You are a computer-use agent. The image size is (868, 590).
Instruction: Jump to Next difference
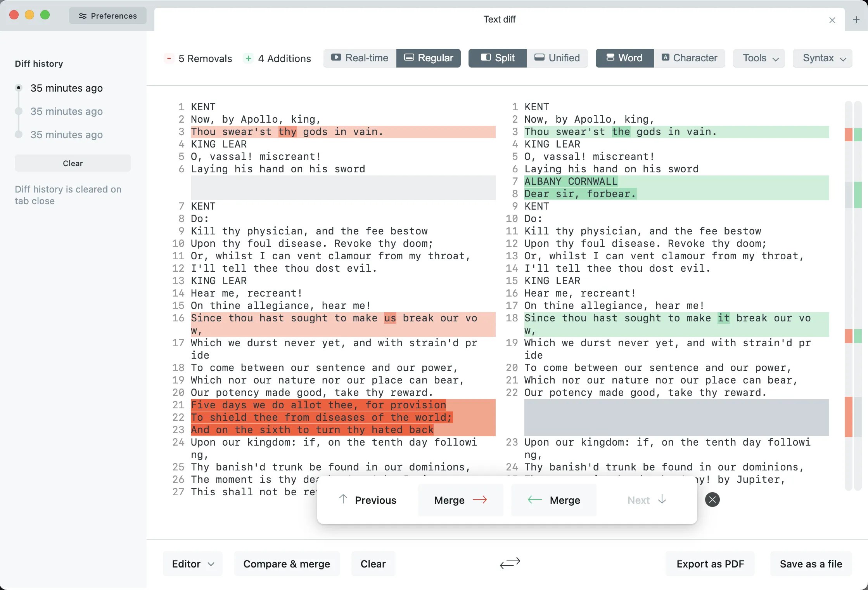coord(647,500)
